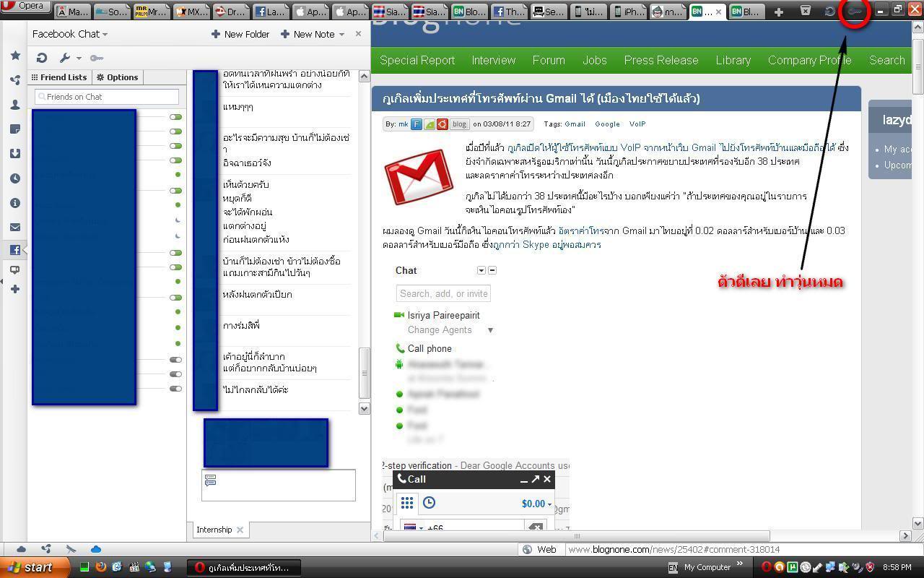Expand the Facebook Chat title dropdown
The height and width of the screenshot is (578, 924).
[x=105, y=35]
